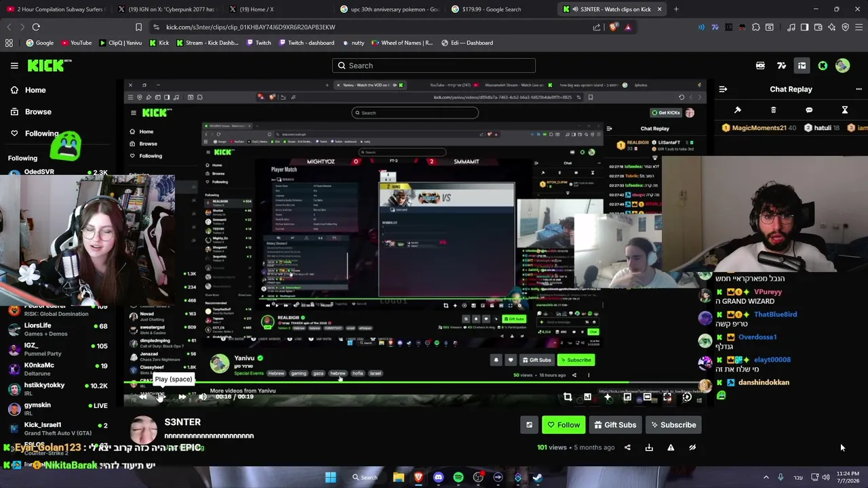
Task: Reload the page in the browser
Action: 36,27
